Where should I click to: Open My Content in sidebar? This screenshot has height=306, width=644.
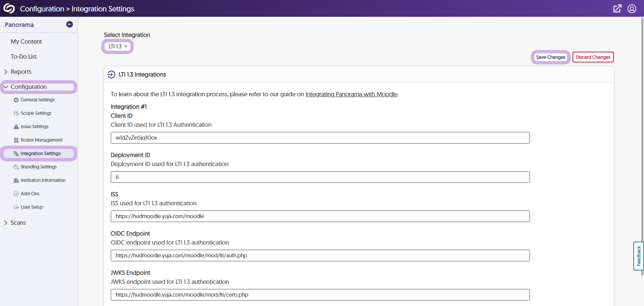(26, 42)
